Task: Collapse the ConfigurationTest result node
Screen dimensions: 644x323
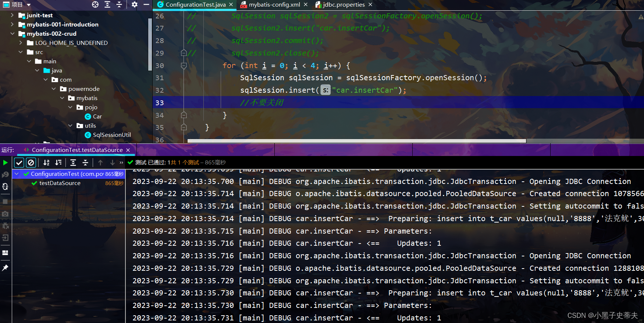Action: (17, 174)
